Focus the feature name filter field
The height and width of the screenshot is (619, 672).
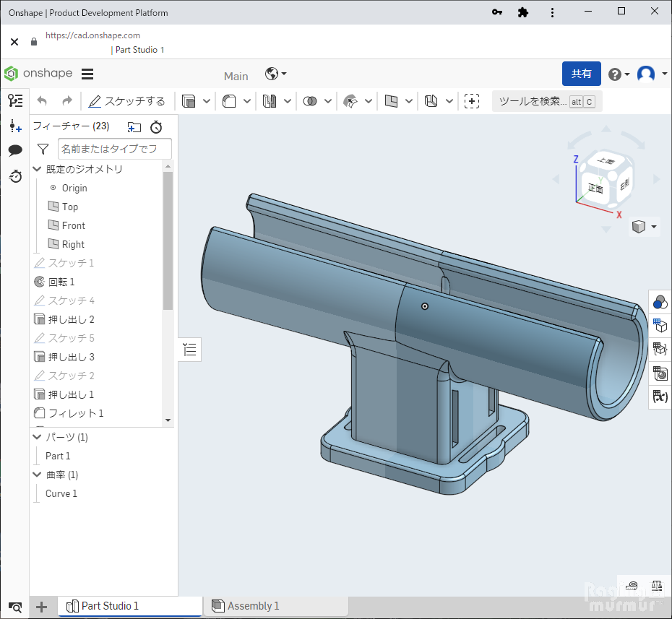tap(115, 149)
